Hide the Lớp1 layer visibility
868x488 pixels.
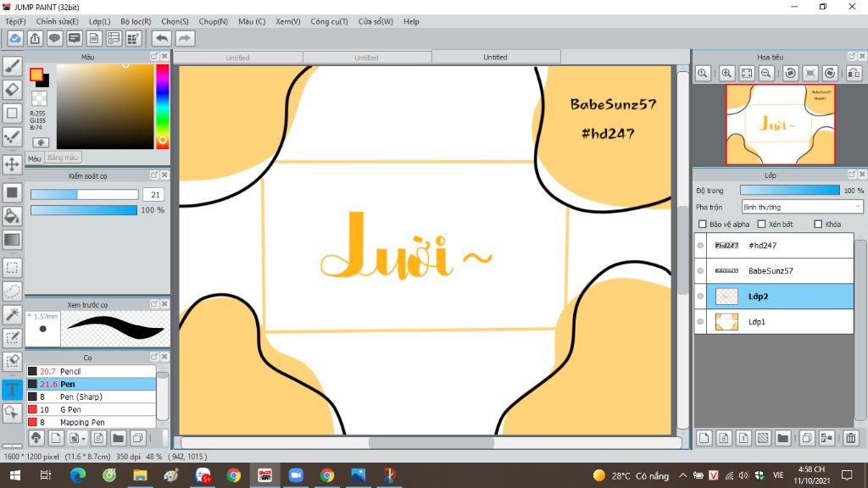pyautogui.click(x=700, y=322)
